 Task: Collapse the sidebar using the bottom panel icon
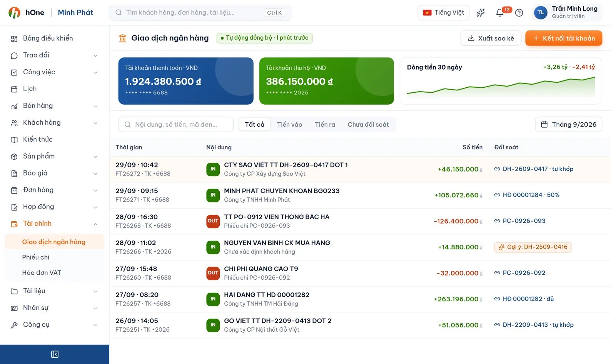[55, 354]
